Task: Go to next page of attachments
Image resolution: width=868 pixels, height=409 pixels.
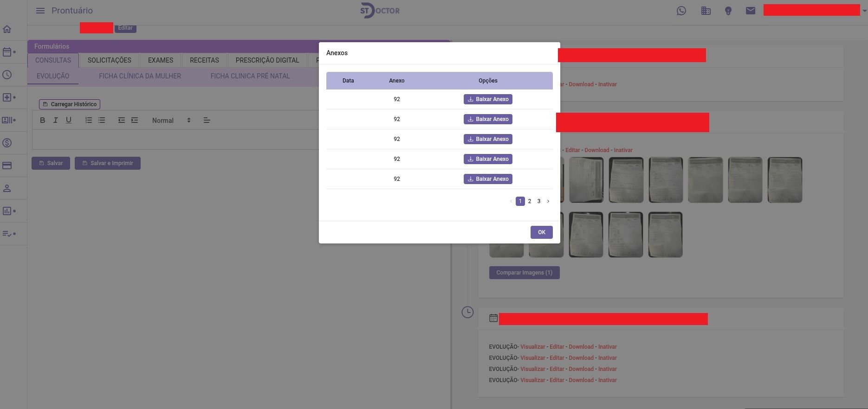Action: point(548,201)
